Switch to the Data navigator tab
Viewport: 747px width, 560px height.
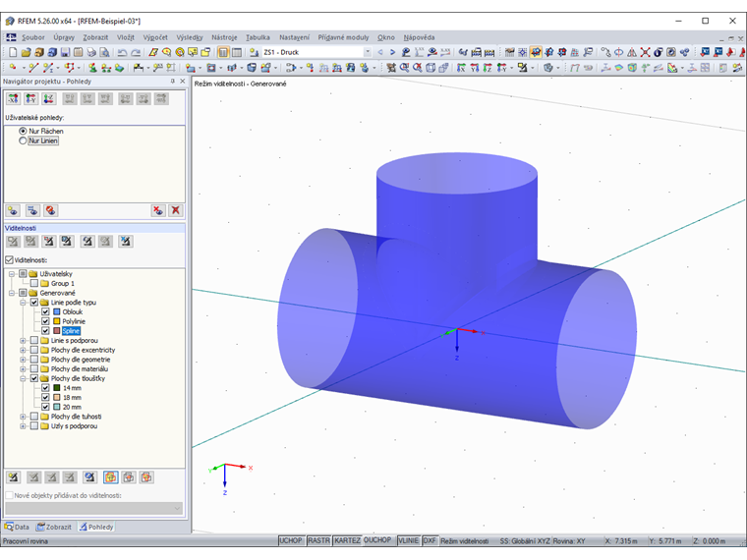pos(17,528)
